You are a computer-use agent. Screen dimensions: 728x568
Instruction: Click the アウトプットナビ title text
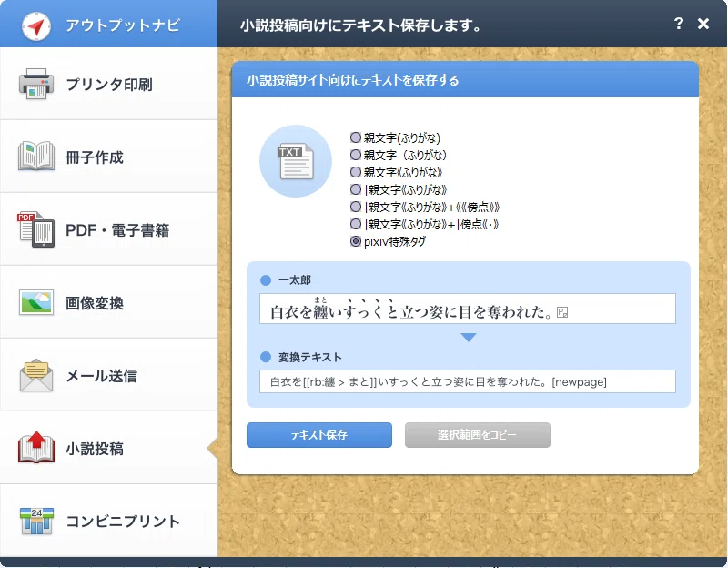(x=123, y=25)
